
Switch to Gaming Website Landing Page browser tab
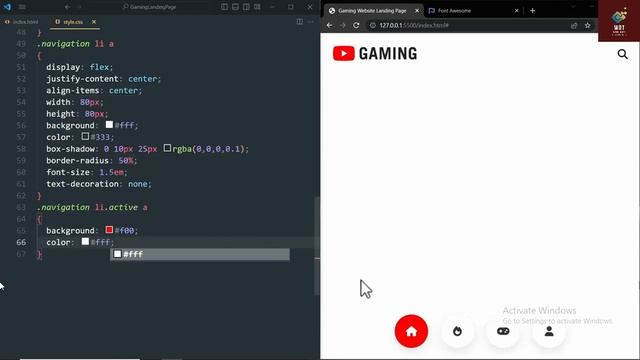[372, 11]
